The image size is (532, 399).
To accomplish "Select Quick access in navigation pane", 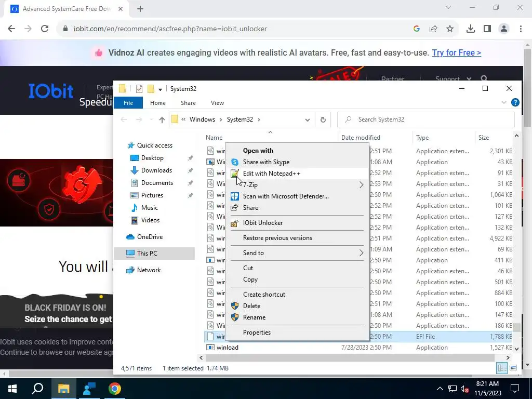I will [154, 145].
